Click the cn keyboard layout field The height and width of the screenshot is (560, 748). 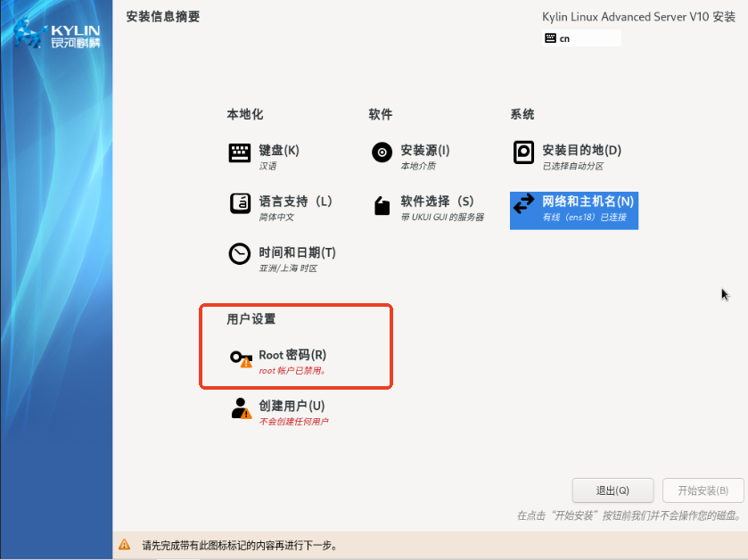[x=581, y=38]
